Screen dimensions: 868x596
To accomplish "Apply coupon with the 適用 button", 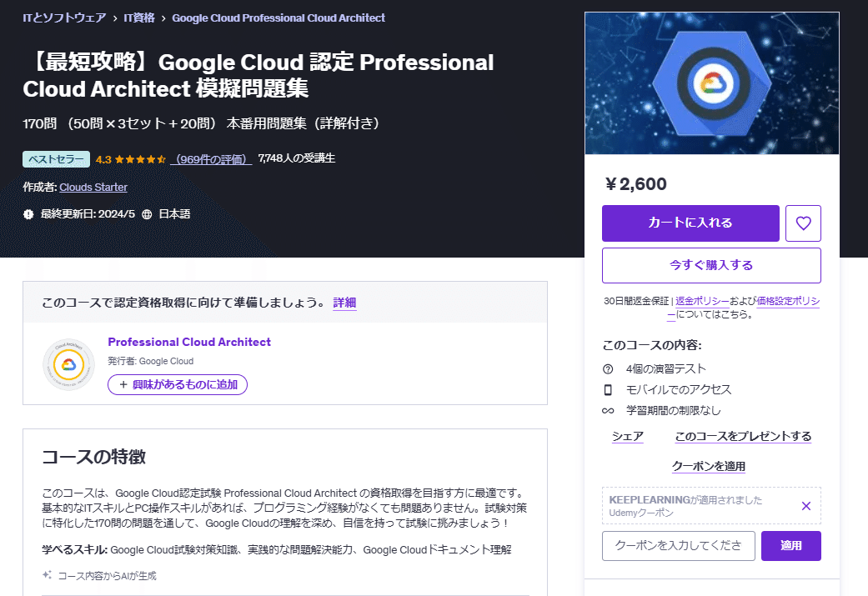I will click(790, 546).
